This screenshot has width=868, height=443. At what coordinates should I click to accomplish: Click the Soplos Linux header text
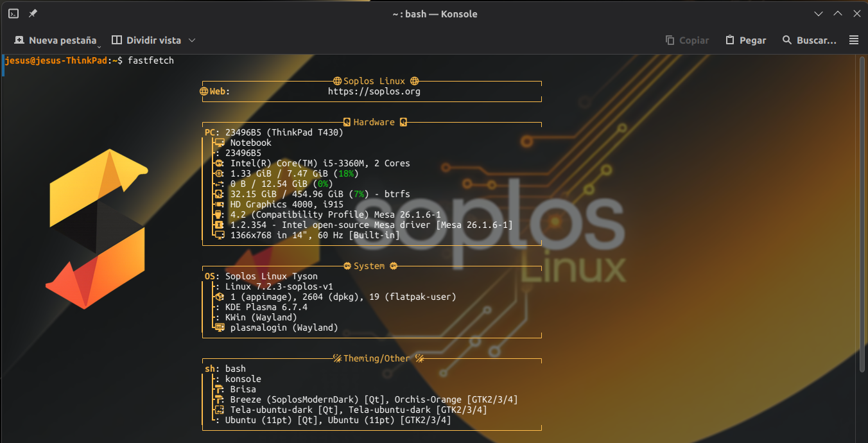coord(374,81)
